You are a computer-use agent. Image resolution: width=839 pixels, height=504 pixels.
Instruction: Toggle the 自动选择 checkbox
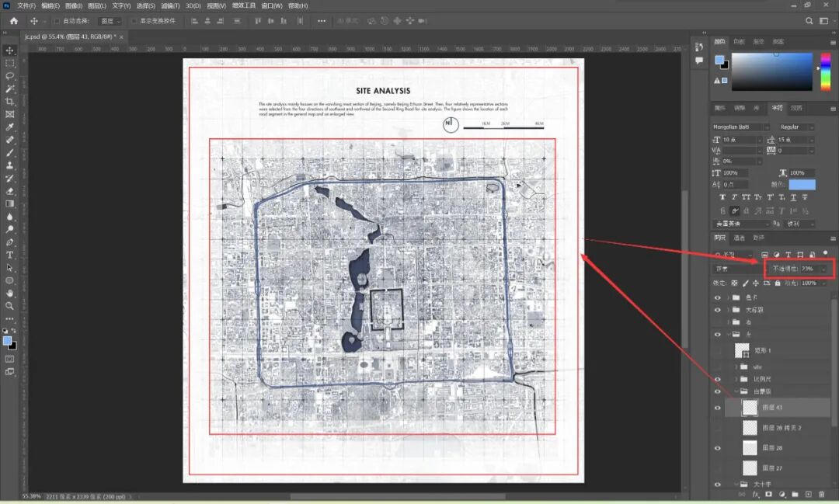pyautogui.click(x=57, y=21)
